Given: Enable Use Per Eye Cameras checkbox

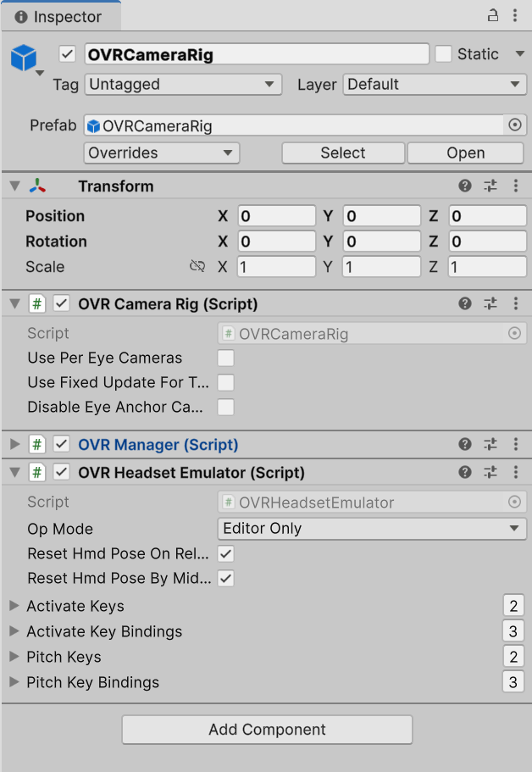Looking at the screenshot, I should (225, 358).
